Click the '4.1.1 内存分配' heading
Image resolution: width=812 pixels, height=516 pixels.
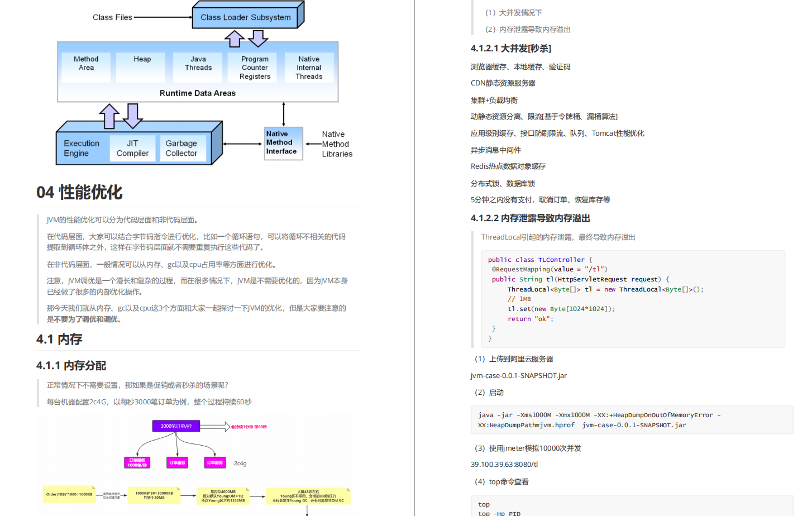click(x=71, y=366)
